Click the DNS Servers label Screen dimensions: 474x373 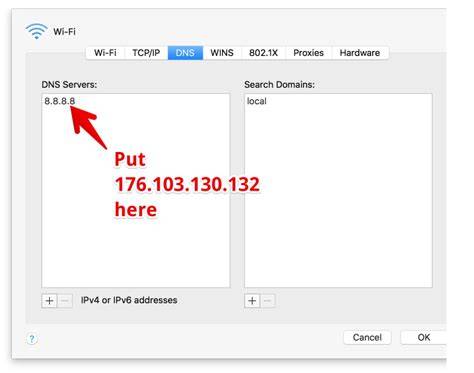pyautogui.click(x=69, y=85)
